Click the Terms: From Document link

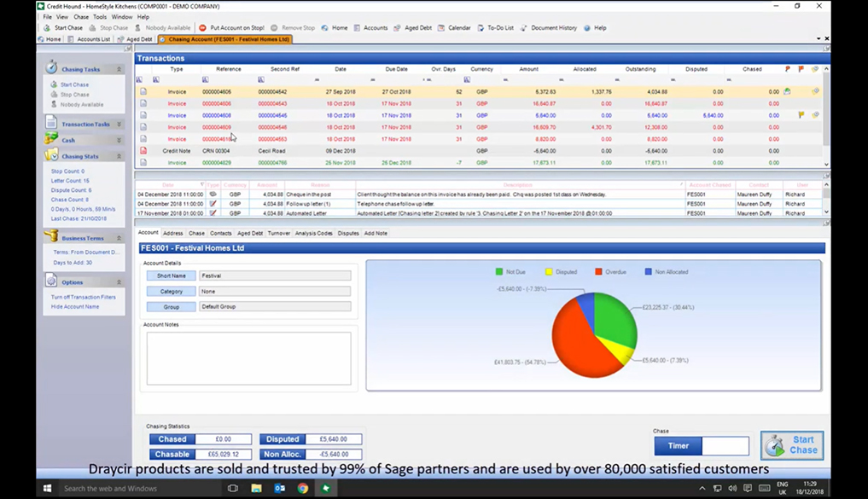[86, 252]
